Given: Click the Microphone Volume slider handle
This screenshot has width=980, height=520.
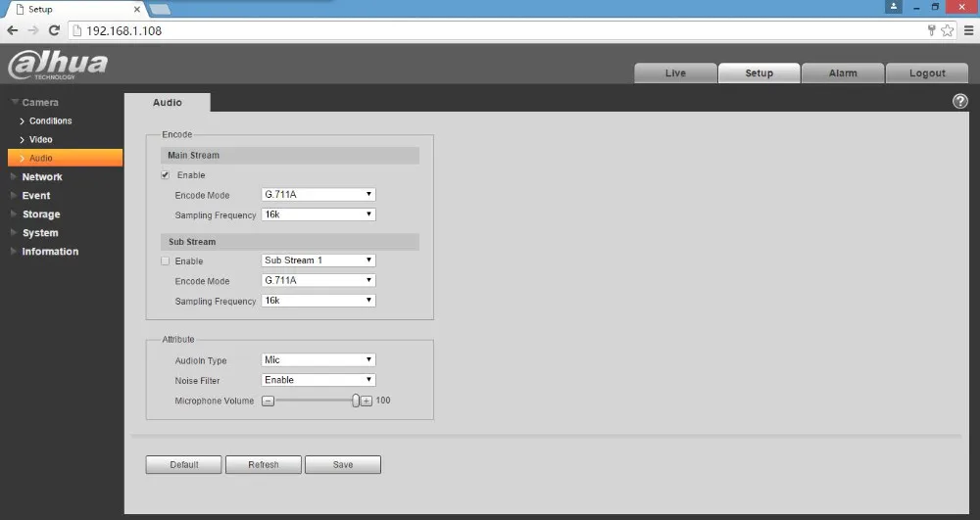Looking at the screenshot, I should [356, 401].
